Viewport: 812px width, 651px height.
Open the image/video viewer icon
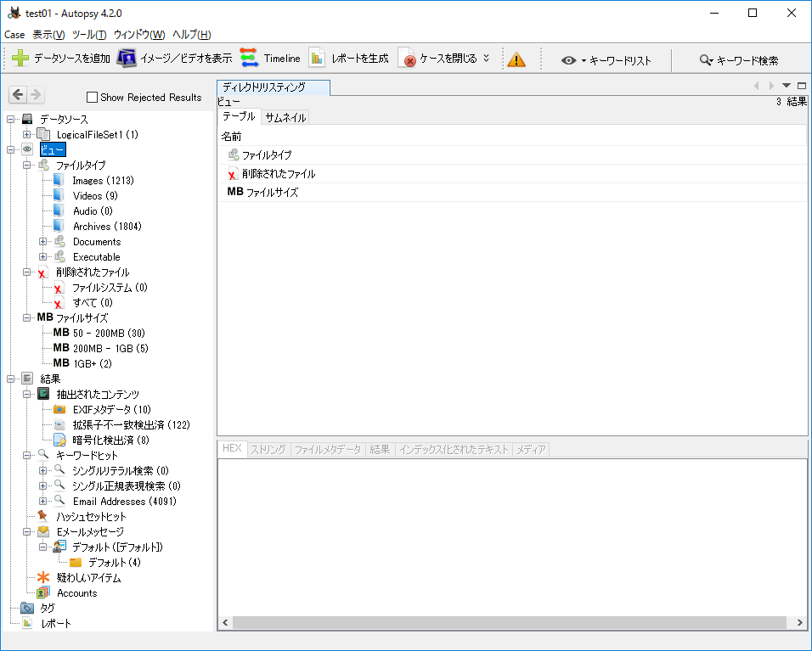click(x=127, y=59)
